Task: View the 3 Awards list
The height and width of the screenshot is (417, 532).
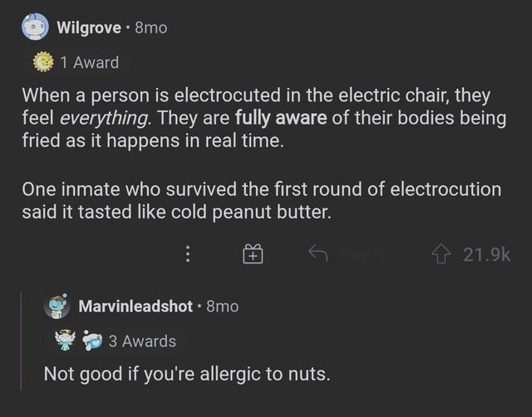Action: [x=142, y=341]
